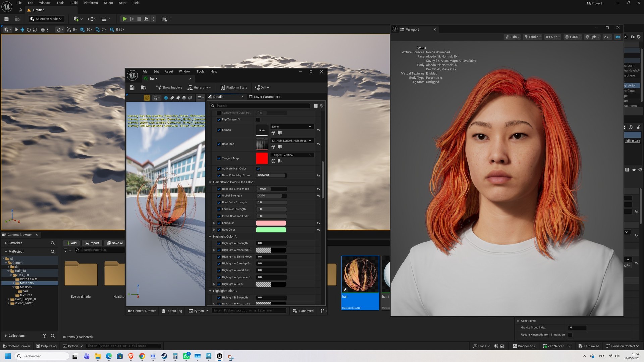
Task: Select the Scale gizmo tool in viewport toolbar
Action: click(35, 29)
